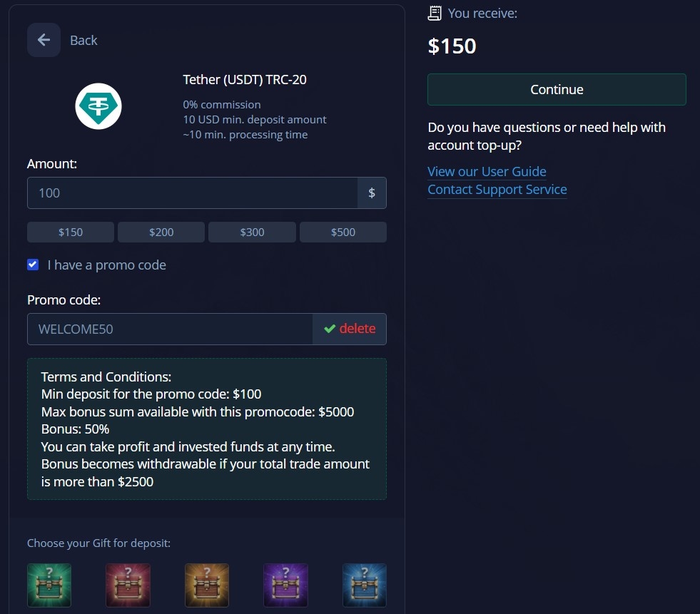Click the receipt icon beside You receive
The image size is (700, 614).
point(434,12)
